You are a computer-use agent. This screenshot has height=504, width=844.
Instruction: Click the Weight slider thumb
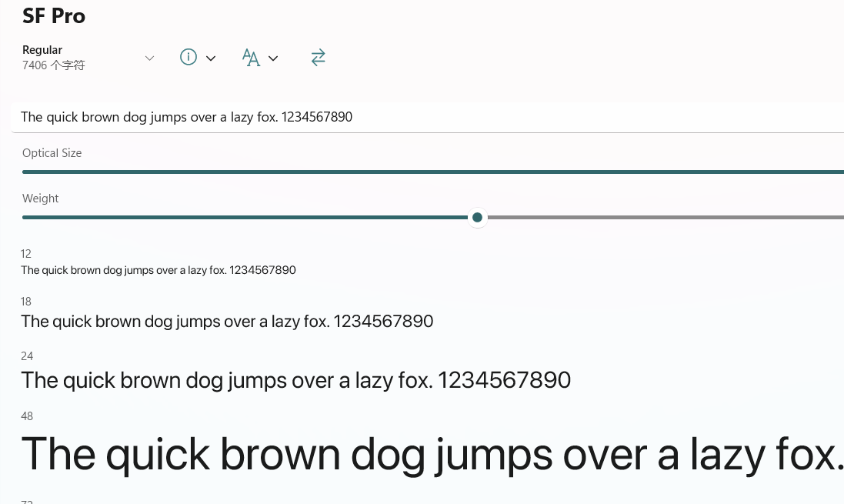(x=477, y=218)
